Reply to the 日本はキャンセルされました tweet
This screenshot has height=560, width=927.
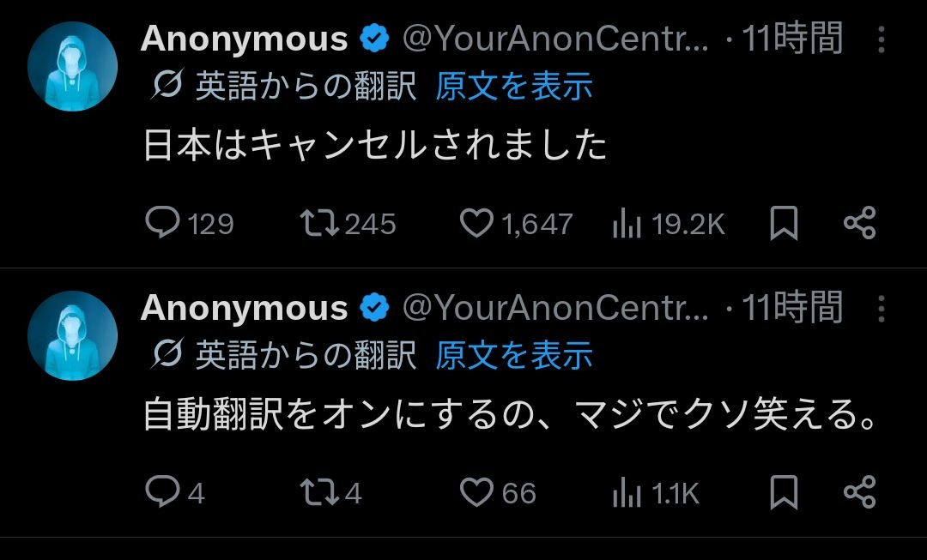click(162, 224)
